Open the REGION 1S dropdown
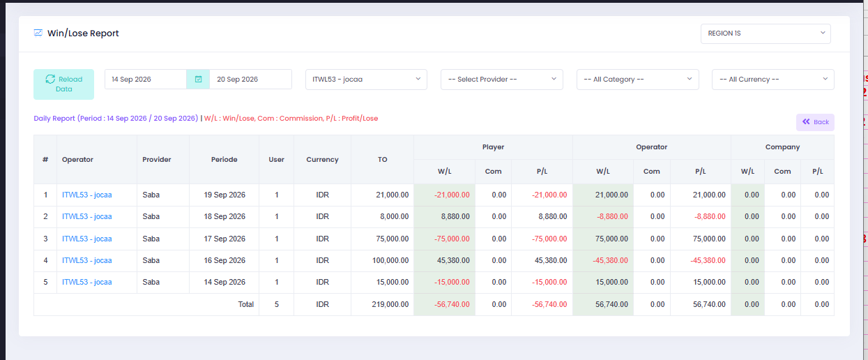868x360 pixels. click(x=766, y=33)
